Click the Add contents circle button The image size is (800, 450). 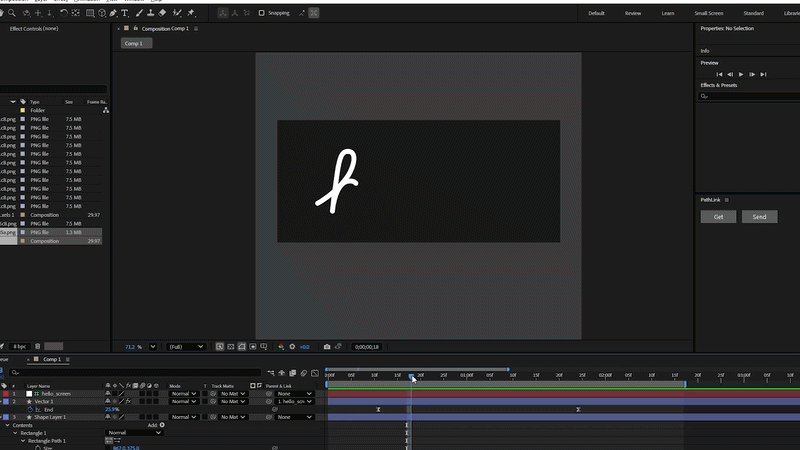pos(162,425)
